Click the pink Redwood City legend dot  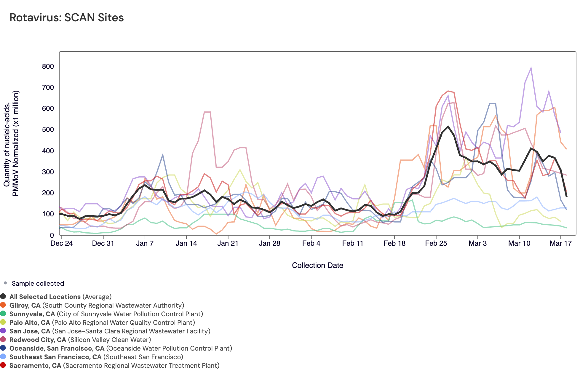3,339
